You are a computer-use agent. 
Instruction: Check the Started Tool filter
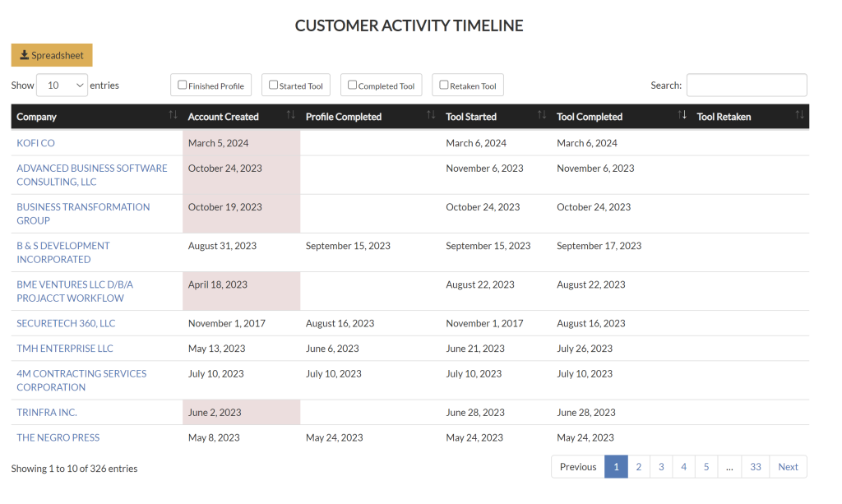point(274,85)
